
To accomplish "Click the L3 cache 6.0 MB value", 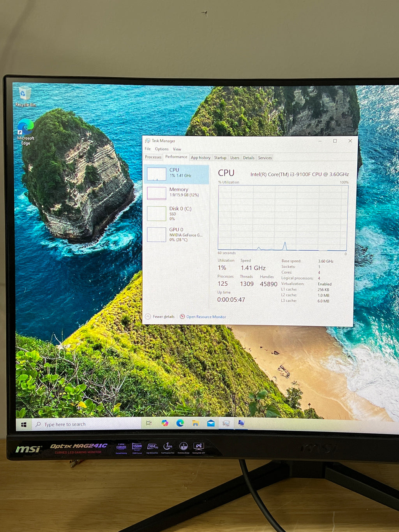I will coord(323,301).
